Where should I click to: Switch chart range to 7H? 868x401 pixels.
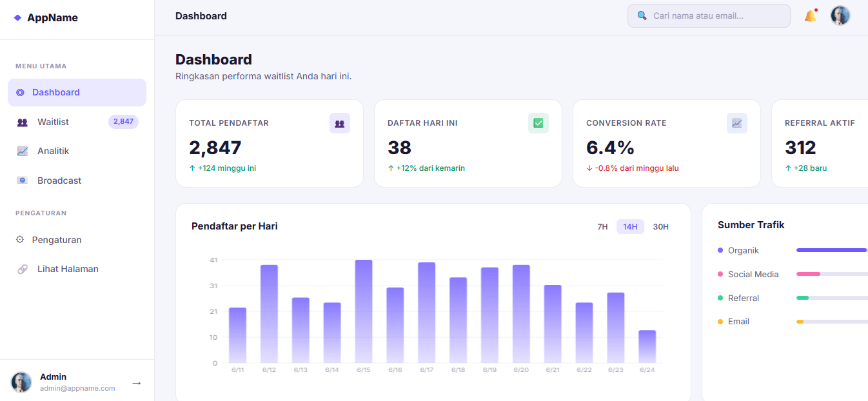602,226
